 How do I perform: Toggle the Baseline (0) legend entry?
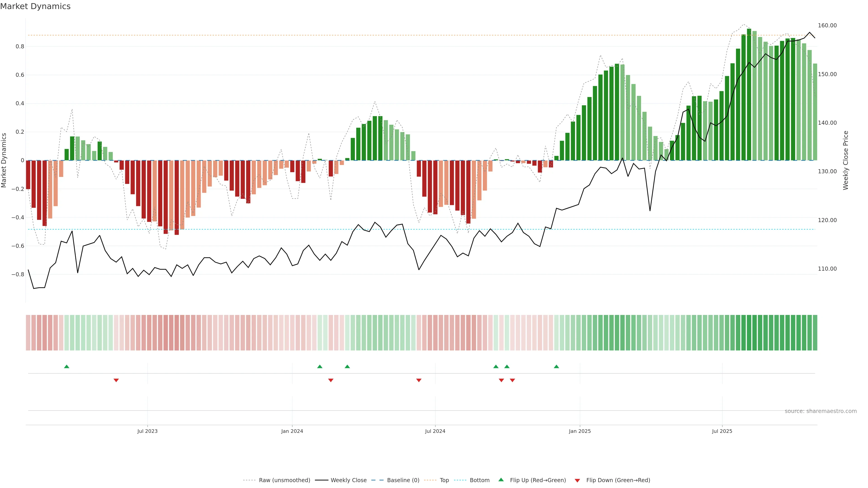pos(403,480)
